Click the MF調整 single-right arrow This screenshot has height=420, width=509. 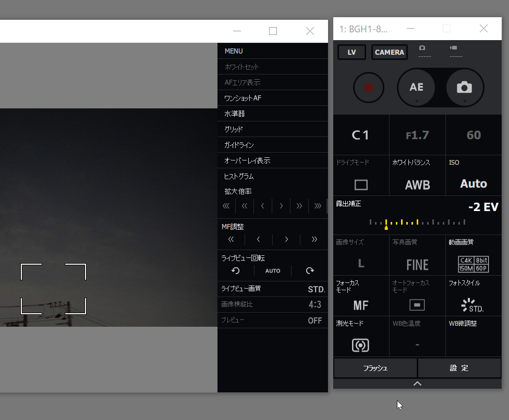point(286,239)
